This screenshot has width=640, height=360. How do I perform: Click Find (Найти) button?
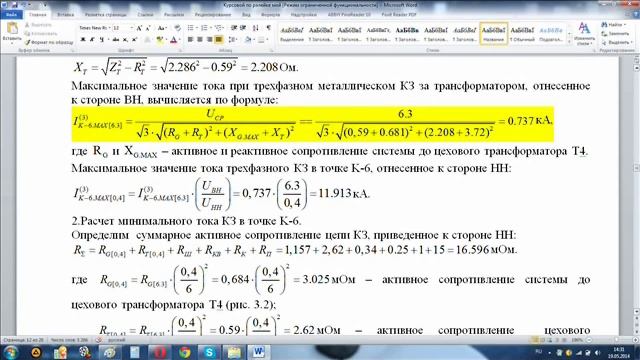tap(614, 25)
